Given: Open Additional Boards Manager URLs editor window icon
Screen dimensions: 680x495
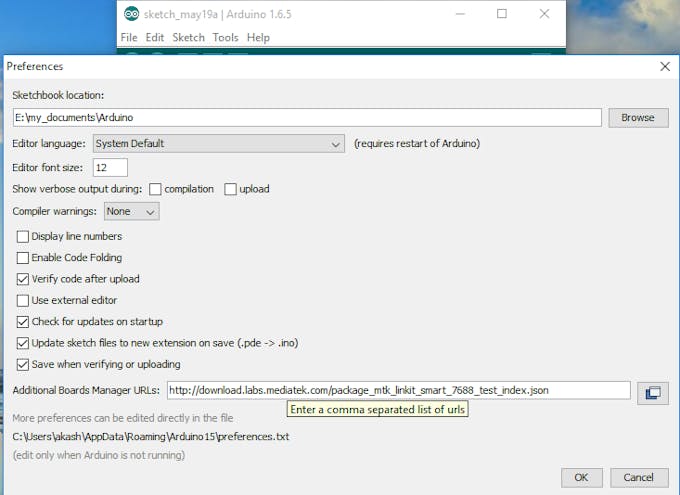Looking at the screenshot, I should coord(653,393).
